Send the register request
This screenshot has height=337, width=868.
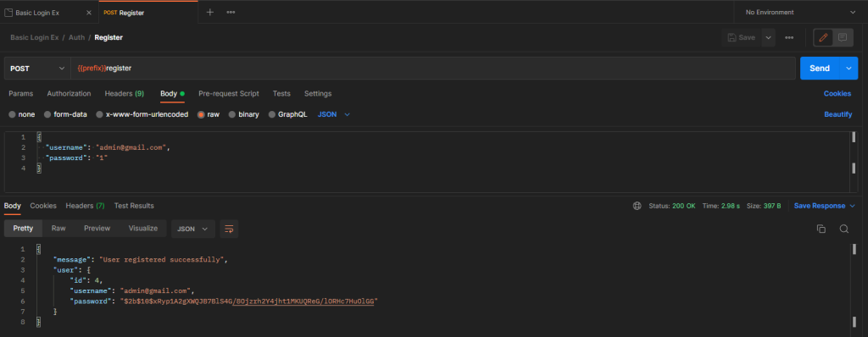[820, 68]
